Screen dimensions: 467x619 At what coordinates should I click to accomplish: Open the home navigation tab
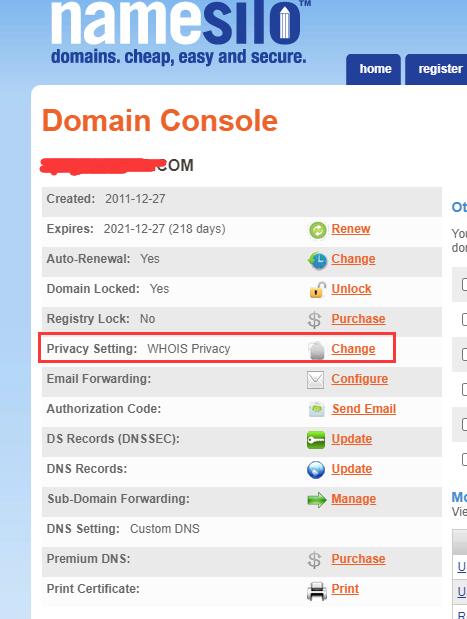coord(373,69)
